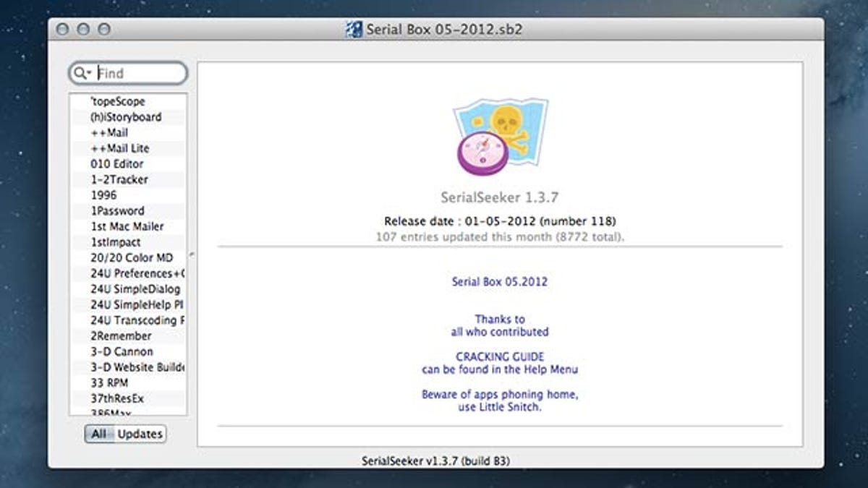Choose the 24U SimpleHelp entry
The image size is (868, 488).
pos(127,305)
